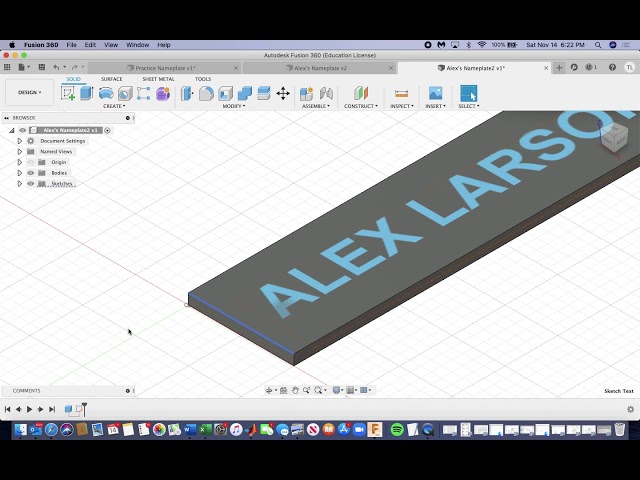Select the Create Sketch tool
Image resolution: width=640 pixels, height=480 pixels.
tap(68, 93)
